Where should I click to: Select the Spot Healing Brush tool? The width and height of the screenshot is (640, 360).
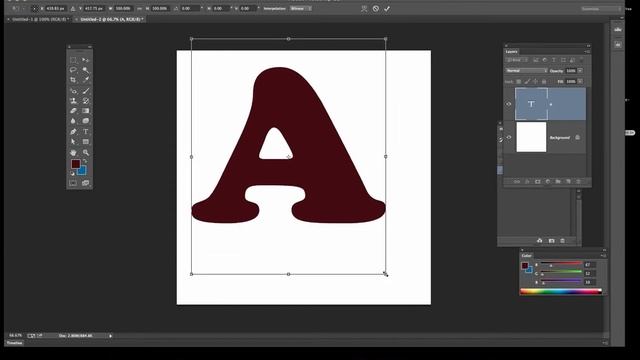point(73,91)
